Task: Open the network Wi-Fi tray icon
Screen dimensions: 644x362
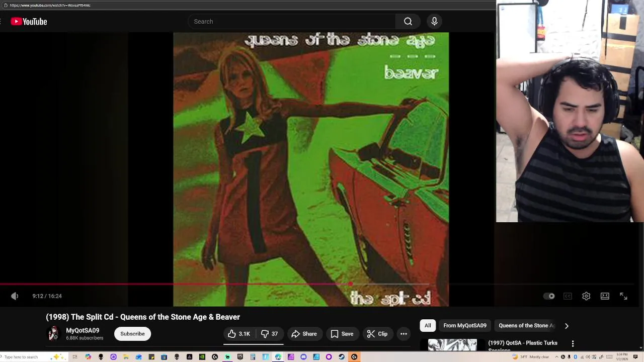Action: click(x=582, y=357)
